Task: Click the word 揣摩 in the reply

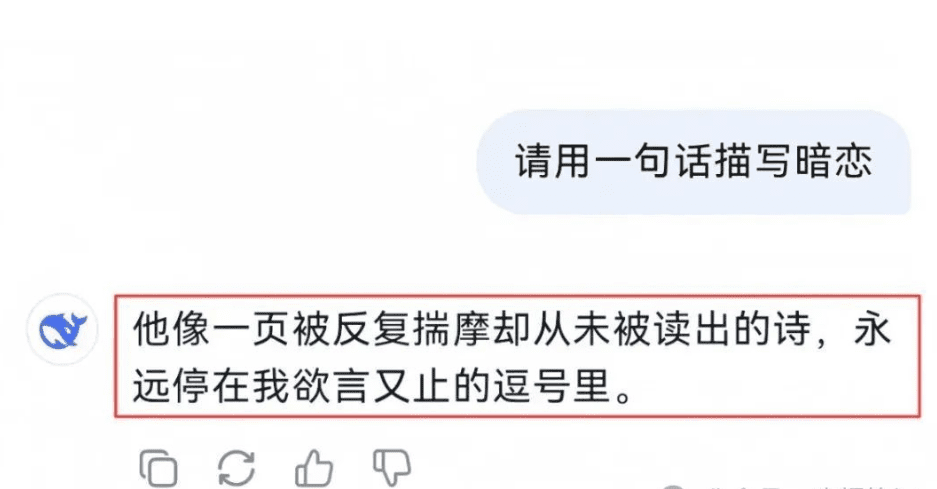Action: (x=452, y=329)
